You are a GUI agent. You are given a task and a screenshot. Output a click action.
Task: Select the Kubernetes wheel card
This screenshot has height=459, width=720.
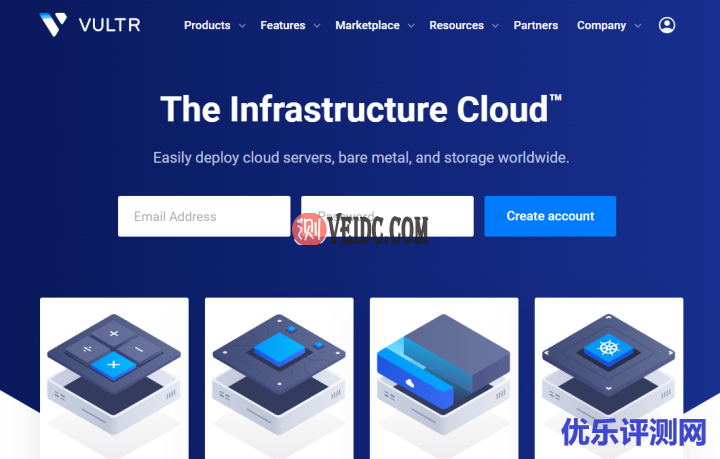tap(609, 378)
